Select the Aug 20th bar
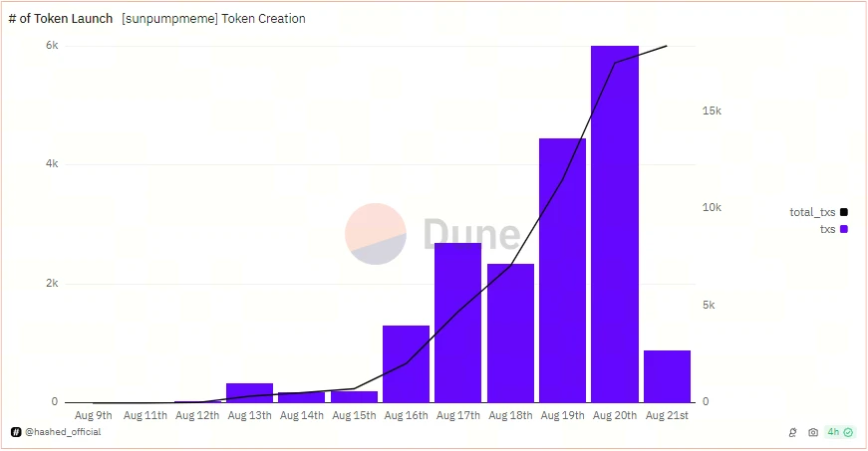The width and height of the screenshot is (868, 451). click(615, 224)
